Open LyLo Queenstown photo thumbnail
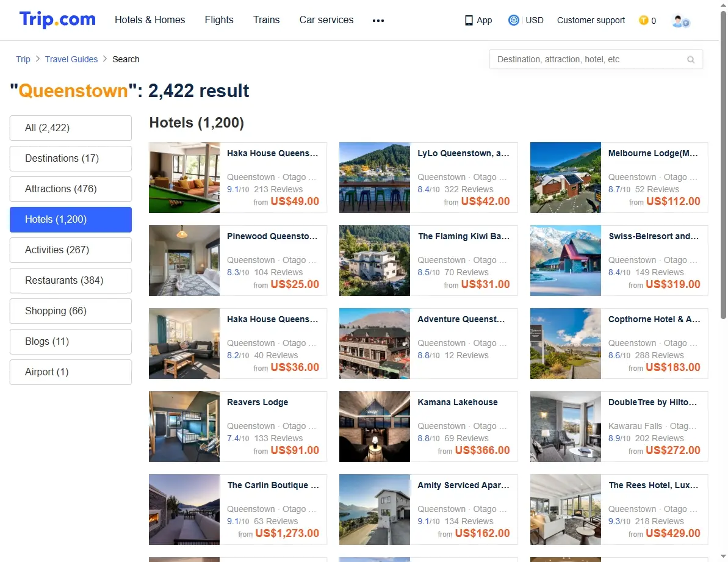The width and height of the screenshot is (728, 562). tap(375, 178)
